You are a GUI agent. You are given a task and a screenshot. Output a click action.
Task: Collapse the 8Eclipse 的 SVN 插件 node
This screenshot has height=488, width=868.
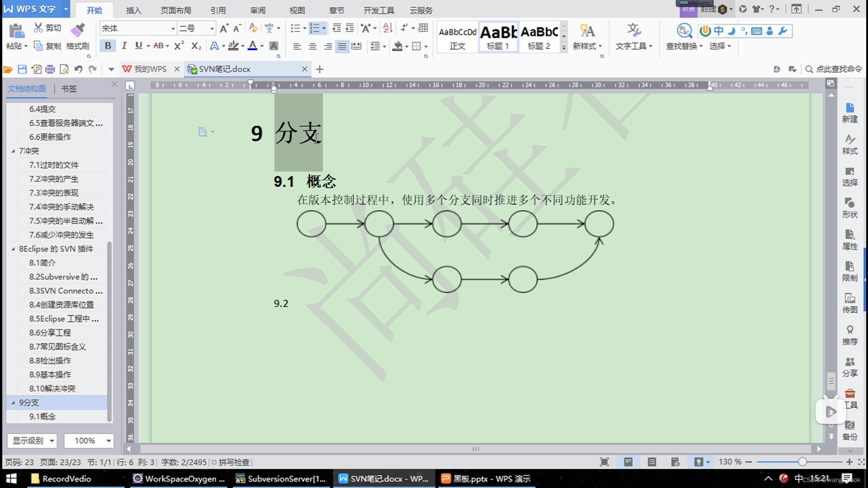[13, 249]
